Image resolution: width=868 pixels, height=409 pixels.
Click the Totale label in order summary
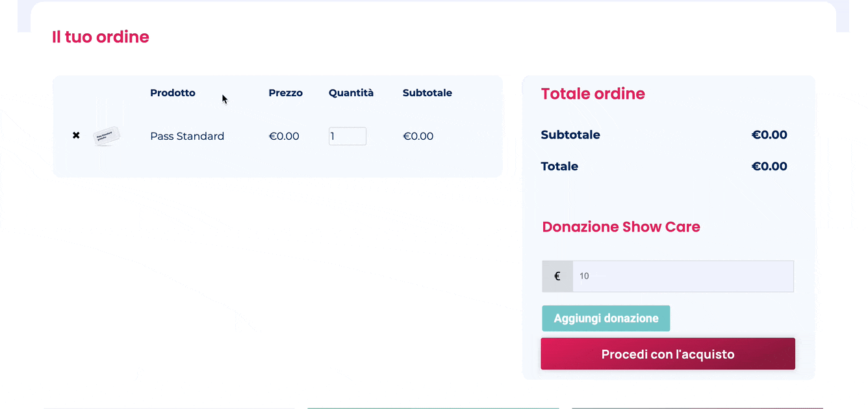[x=559, y=166]
